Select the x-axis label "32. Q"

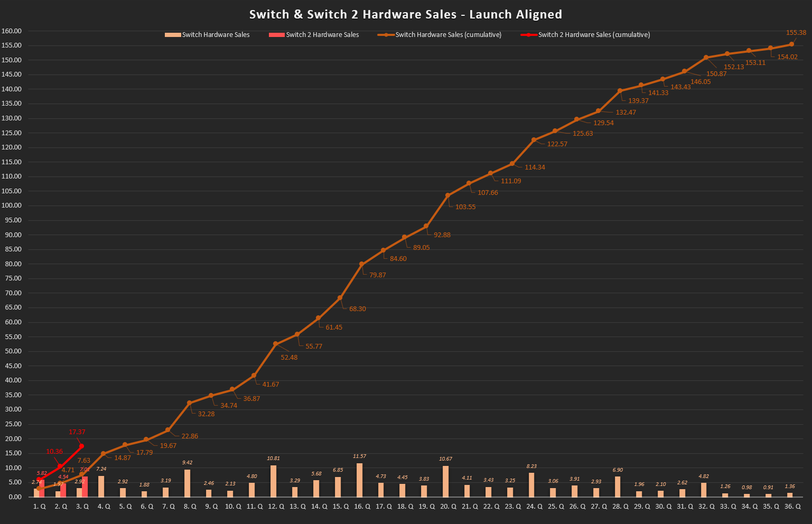pyautogui.click(x=706, y=507)
